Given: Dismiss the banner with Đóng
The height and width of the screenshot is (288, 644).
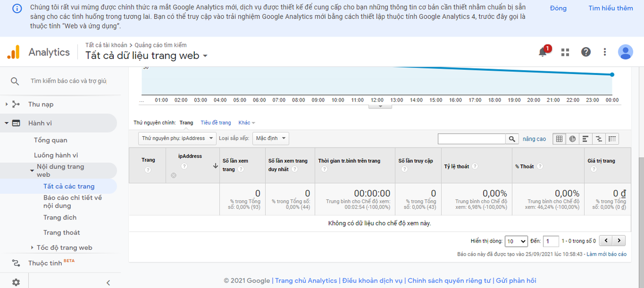Looking at the screenshot, I should pos(558,9).
